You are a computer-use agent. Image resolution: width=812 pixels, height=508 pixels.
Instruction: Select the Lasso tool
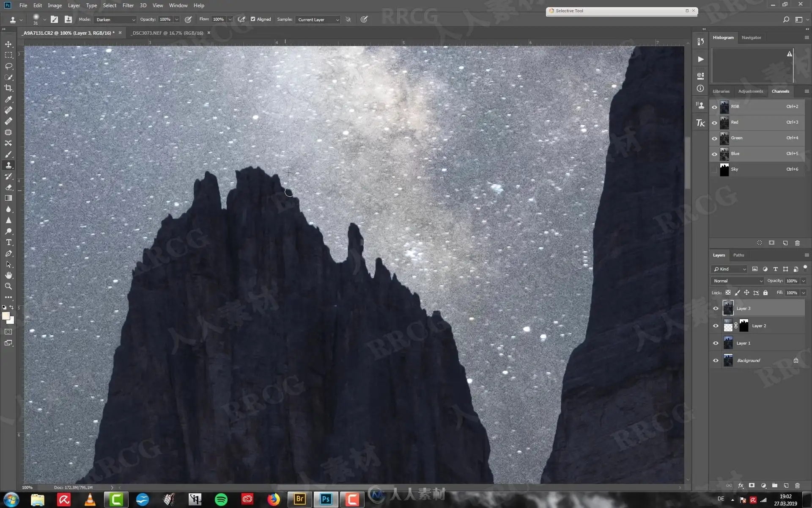[8, 66]
